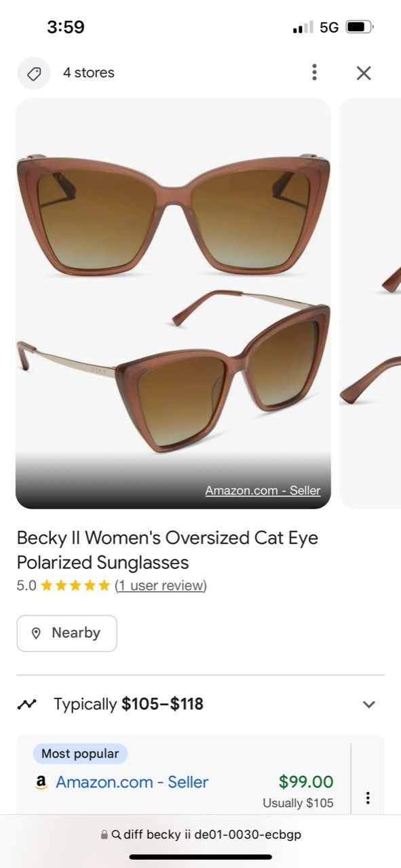Open the three-dot overflow menu at top
401x868 pixels.
(x=314, y=73)
